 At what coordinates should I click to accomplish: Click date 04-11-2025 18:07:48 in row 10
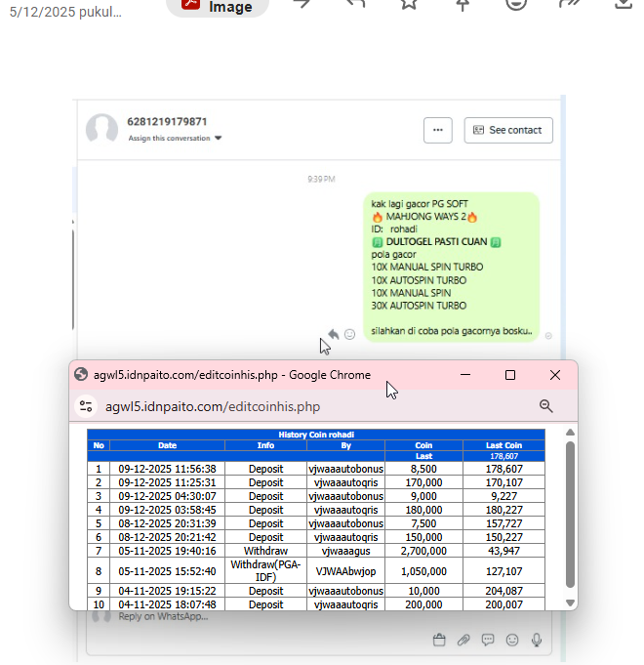click(x=168, y=604)
